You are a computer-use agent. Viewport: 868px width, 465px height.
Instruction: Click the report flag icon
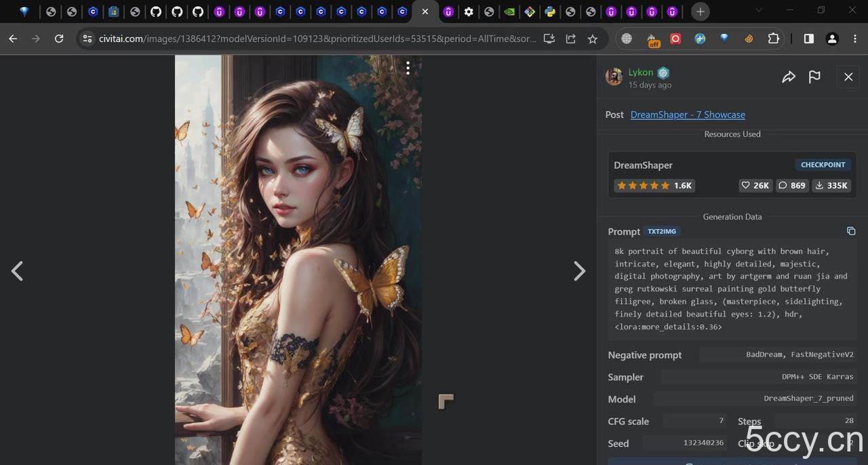click(814, 77)
